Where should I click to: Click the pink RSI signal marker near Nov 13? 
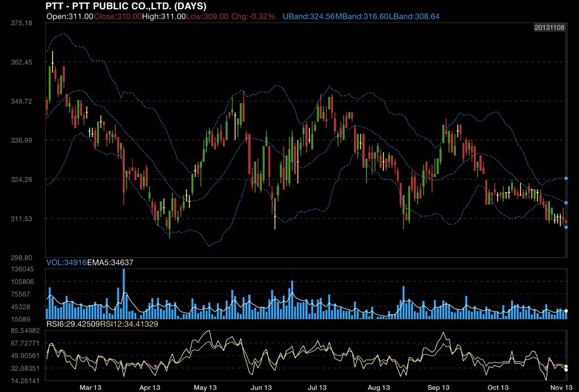pyautogui.click(x=547, y=367)
